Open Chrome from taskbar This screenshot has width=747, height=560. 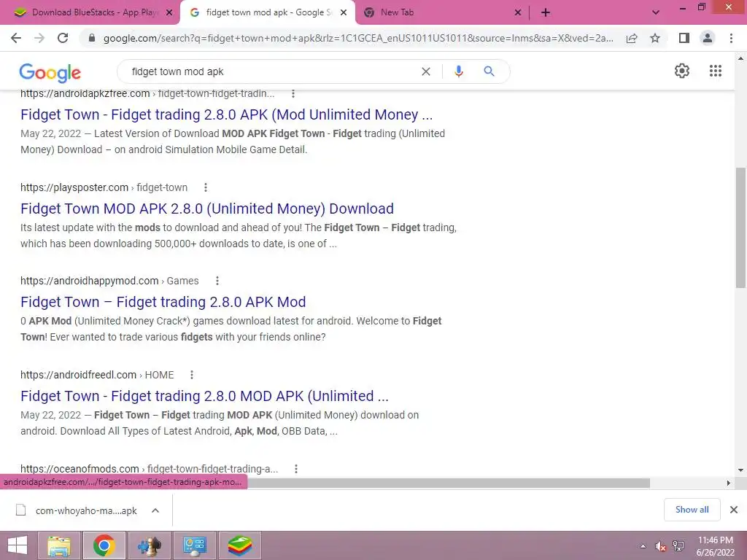pyautogui.click(x=104, y=545)
